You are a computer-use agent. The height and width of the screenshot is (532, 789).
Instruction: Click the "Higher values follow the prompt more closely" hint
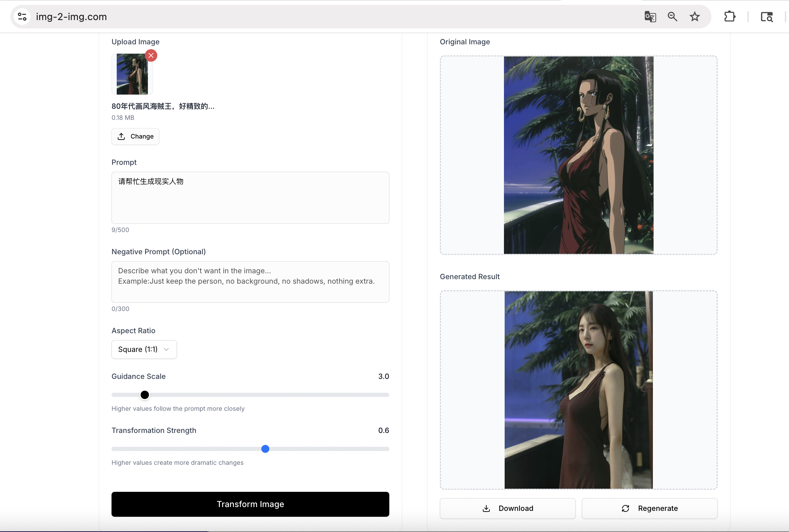click(178, 409)
